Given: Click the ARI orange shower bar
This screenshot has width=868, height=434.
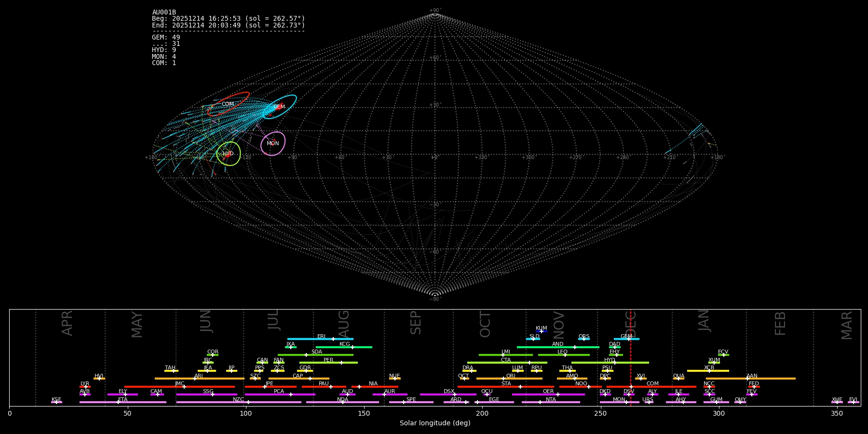Looking at the screenshot, I should 199,379.
